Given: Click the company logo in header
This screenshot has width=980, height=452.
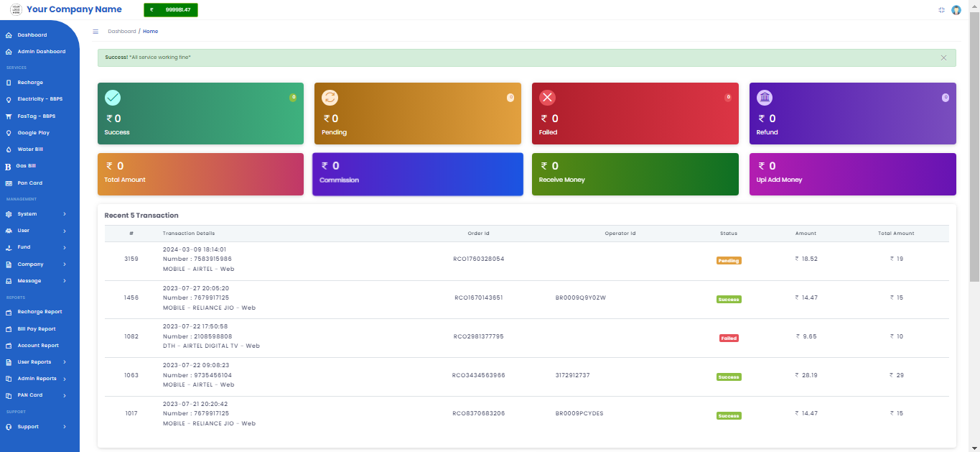Looking at the screenshot, I should click(x=16, y=9).
